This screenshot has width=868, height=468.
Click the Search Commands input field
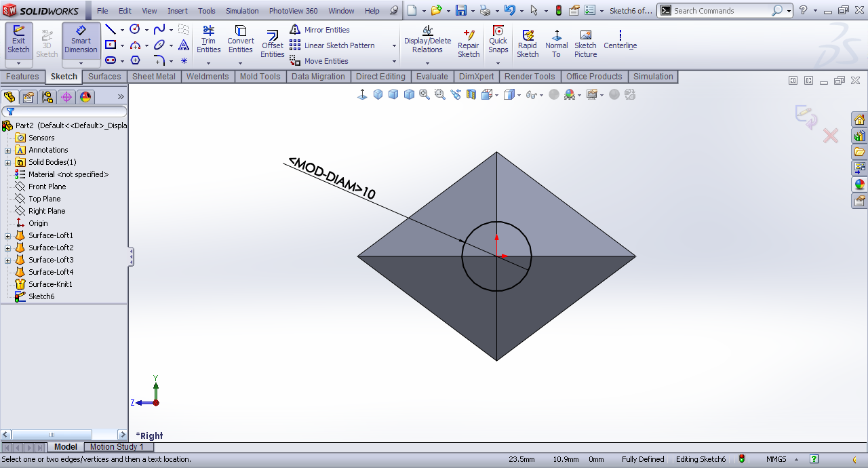pos(720,11)
